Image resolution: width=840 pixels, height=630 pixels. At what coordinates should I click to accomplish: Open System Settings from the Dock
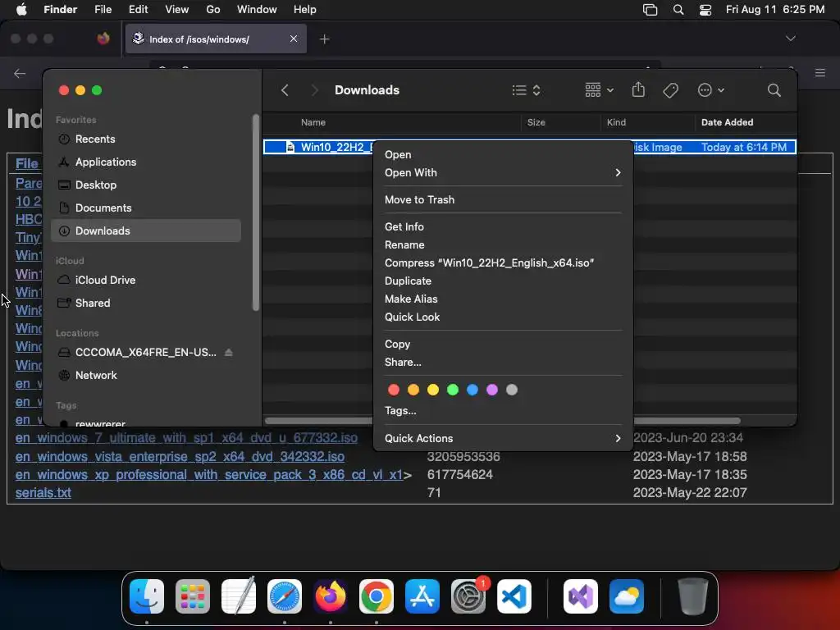point(468,596)
